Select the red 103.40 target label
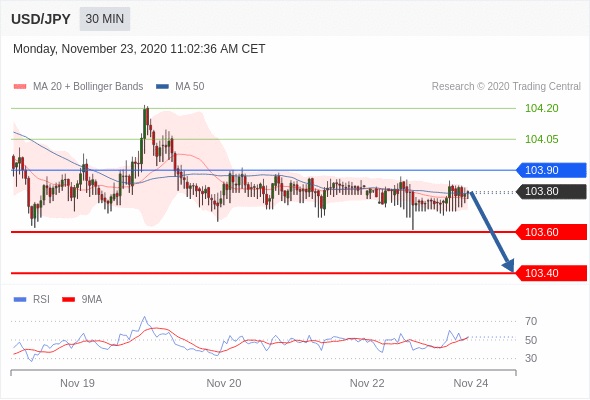The width and height of the screenshot is (590, 400). (x=550, y=273)
